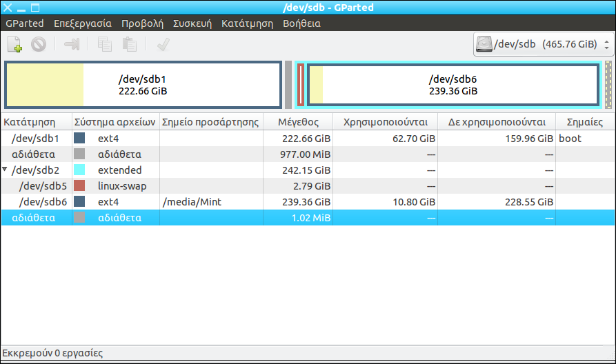This screenshot has width=616, height=364.
Task: Click the hard disk icon in device selector
Action: (486, 45)
